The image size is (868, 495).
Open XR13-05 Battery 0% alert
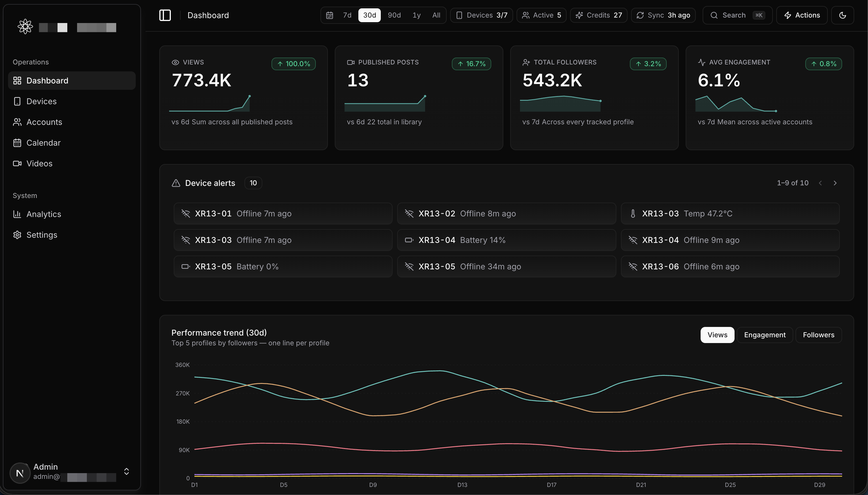coord(283,266)
